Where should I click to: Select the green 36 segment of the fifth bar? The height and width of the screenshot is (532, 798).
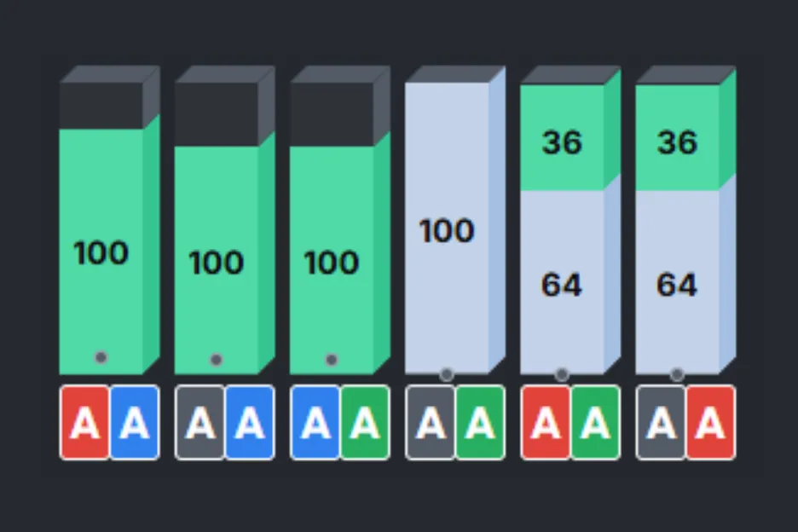pyautogui.click(x=562, y=141)
